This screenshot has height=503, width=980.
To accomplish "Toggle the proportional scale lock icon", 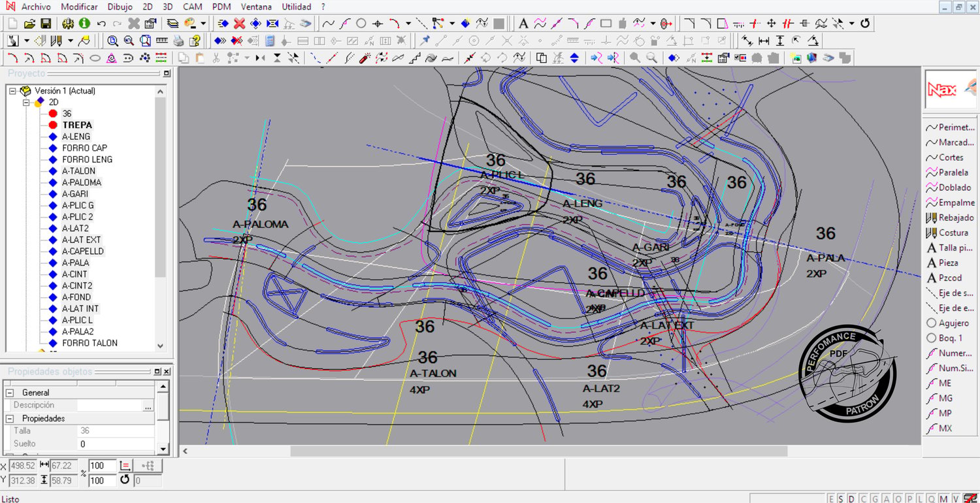I will tap(126, 466).
